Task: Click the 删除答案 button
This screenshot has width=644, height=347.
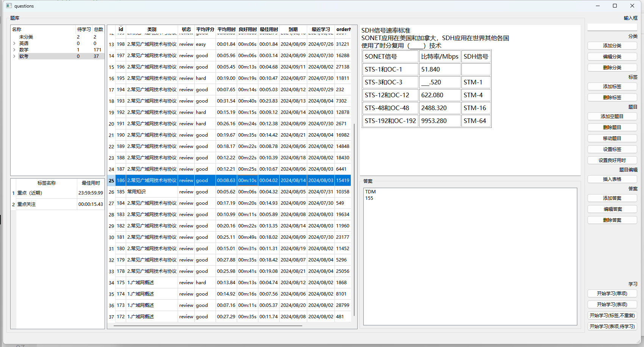Action: [612, 220]
